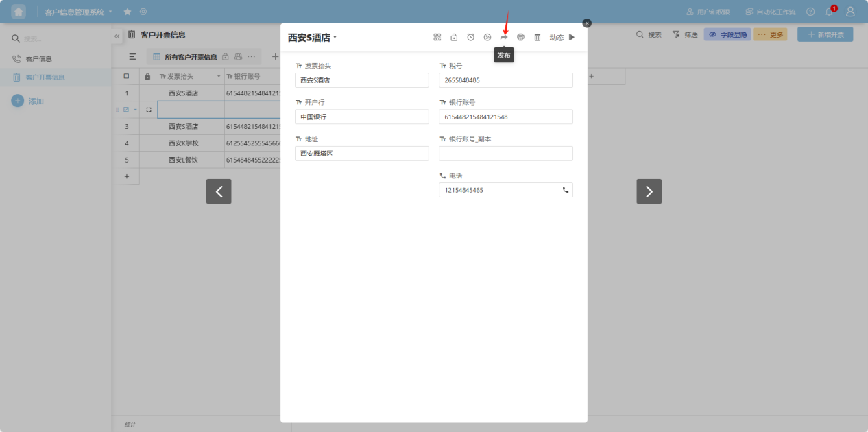Click the phone dial icon in 电话 field
Screen dimensions: 868x432
(566, 190)
